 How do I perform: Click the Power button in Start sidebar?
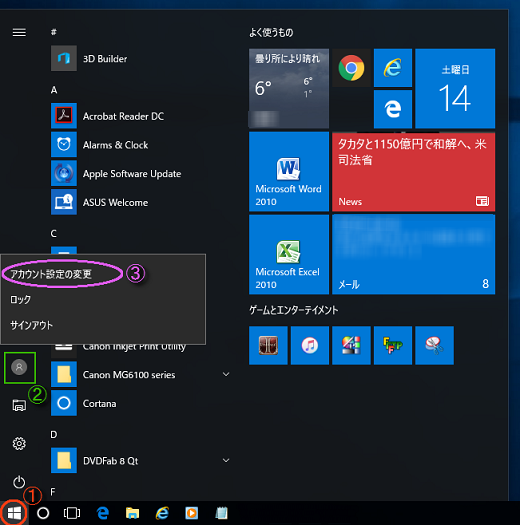coord(19,482)
